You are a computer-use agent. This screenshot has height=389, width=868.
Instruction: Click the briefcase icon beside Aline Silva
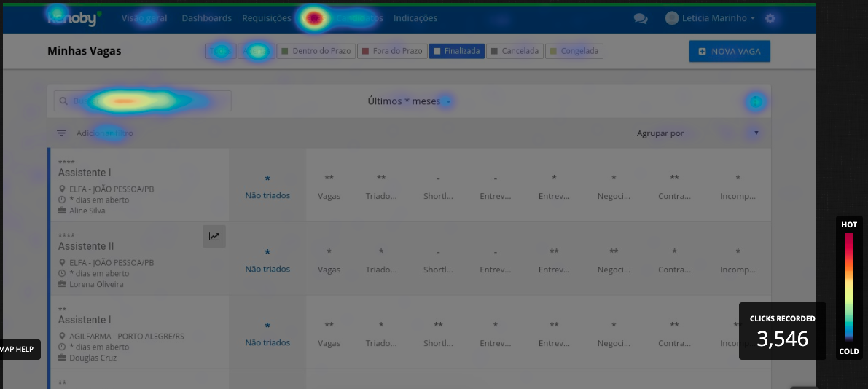pyautogui.click(x=62, y=211)
